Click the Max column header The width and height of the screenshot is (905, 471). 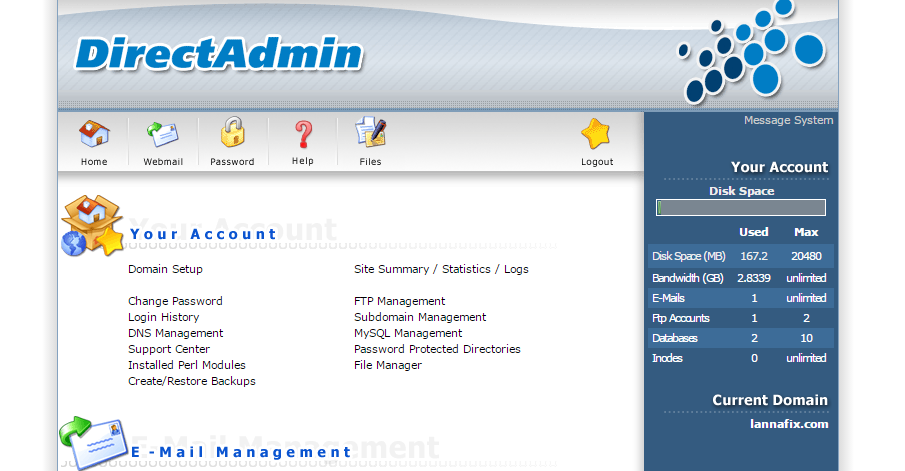[806, 232]
